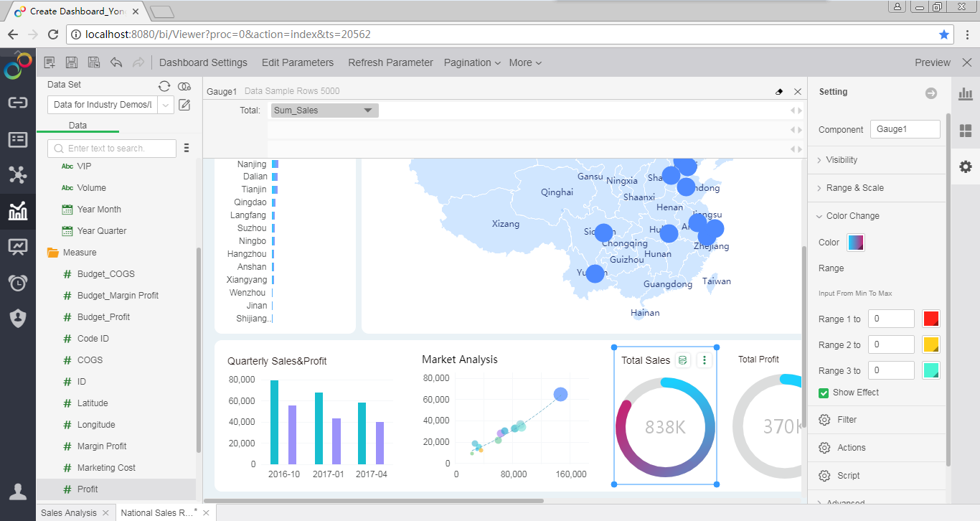Open the alarm clock schedule sidebar icon

[x=18, y=283]
